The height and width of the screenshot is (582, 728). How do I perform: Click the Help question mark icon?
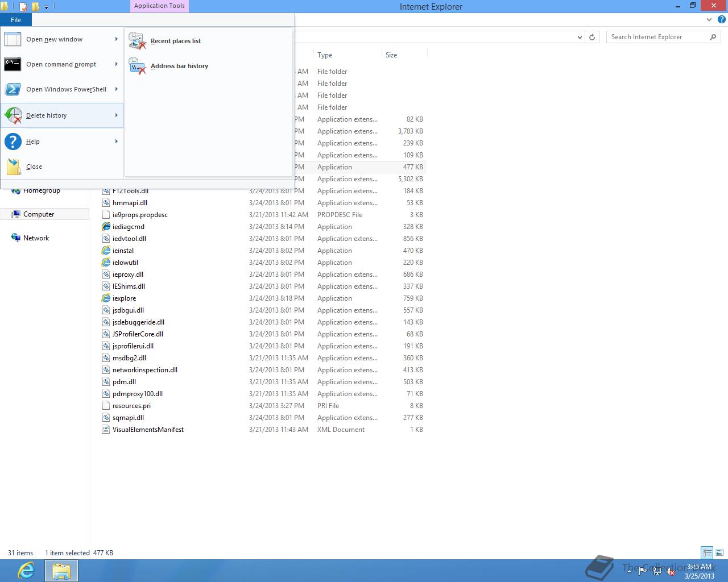pos(13,142)
